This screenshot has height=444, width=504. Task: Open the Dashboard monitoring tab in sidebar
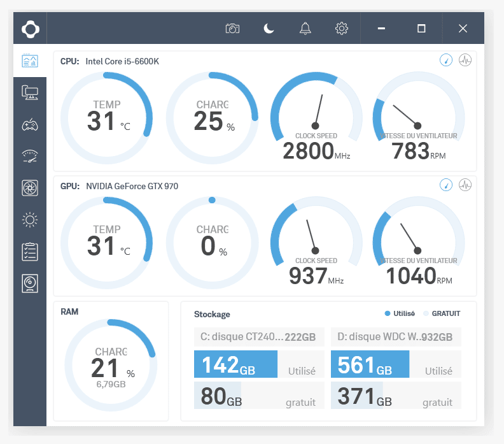30,61
